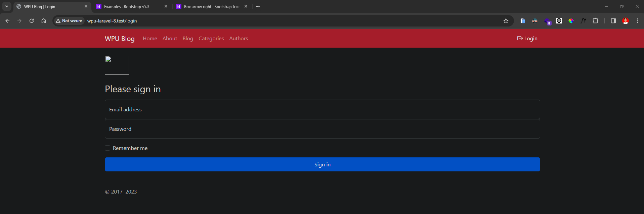Focus the Email address input field
This screenshot has height=214, width=644.
coord(322,109)
